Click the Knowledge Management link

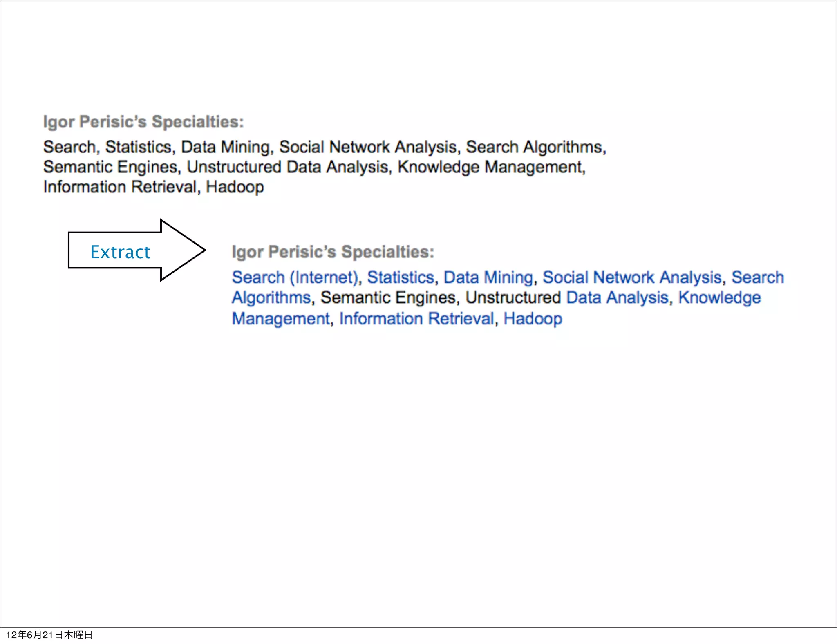pyautogui.click(x=719, y=297)
